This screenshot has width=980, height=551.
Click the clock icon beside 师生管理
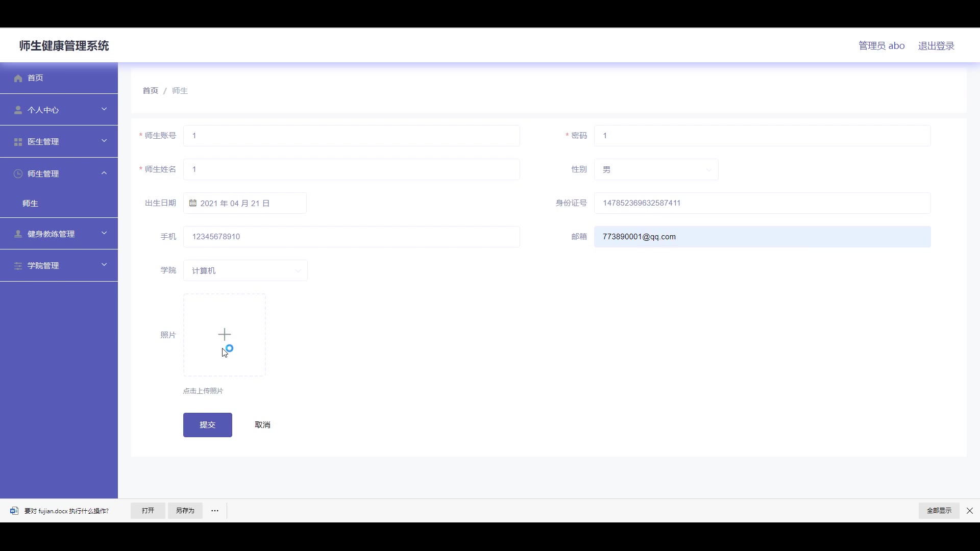[18, 174]
